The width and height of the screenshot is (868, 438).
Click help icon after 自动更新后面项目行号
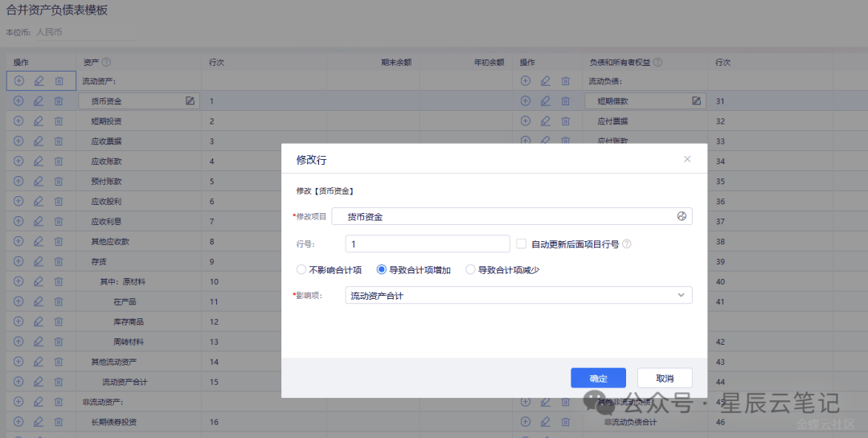[x=627, y=244]
